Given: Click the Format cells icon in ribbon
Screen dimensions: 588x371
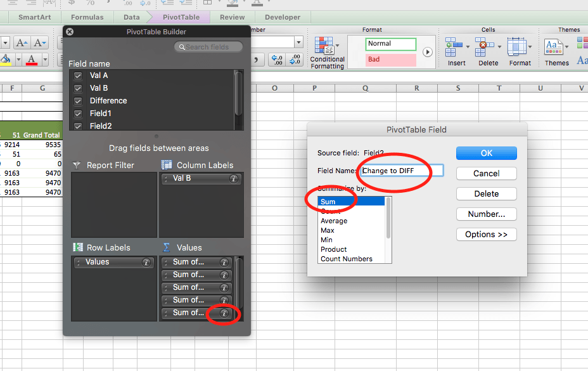Looking at the screenshot, I should click(x=520, y=47).
